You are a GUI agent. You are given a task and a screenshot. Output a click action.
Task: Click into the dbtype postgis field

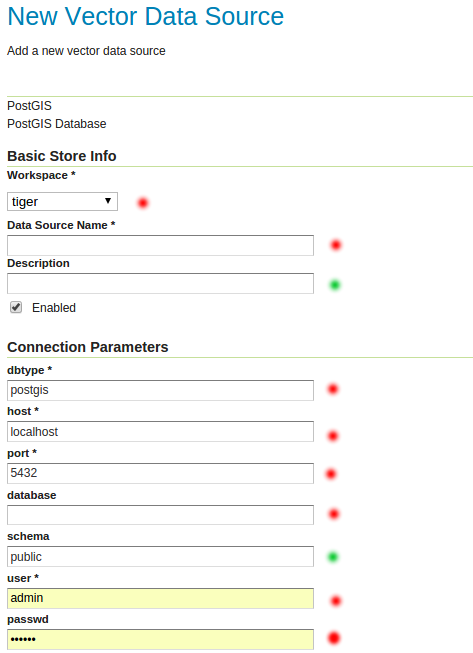click(160, 390)
